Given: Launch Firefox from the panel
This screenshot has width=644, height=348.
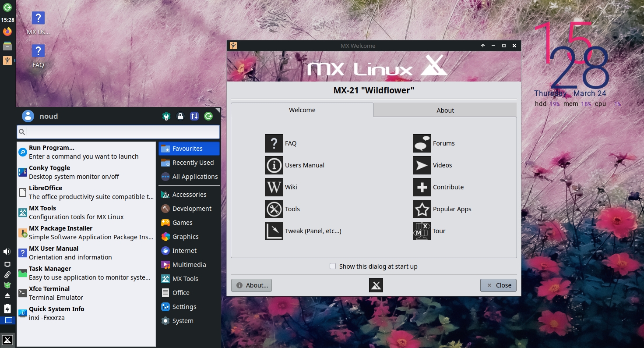Looking at the screenshot, I should [x=7, y=31].
